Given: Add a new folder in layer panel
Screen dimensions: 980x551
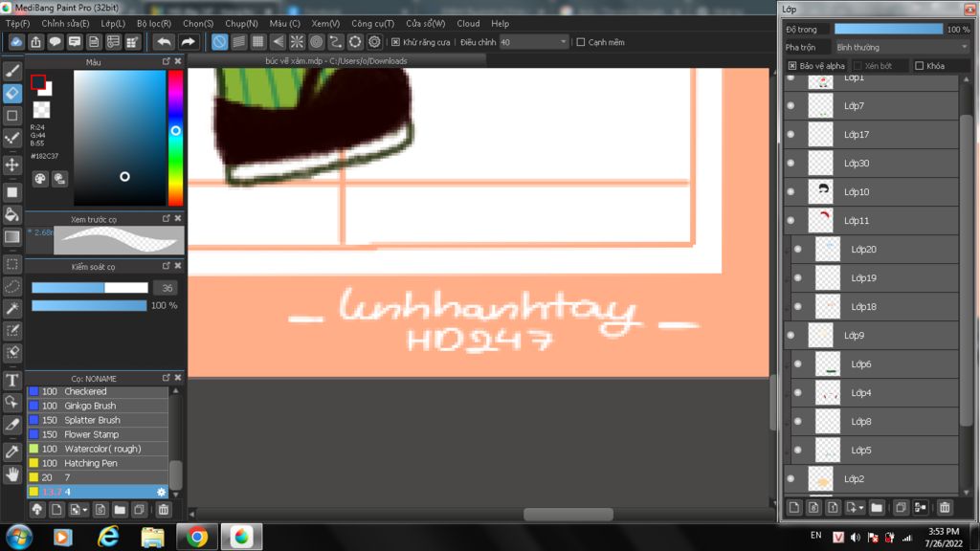Looking at the screenshot, I should pyautogui.click(x=877, y=508).
